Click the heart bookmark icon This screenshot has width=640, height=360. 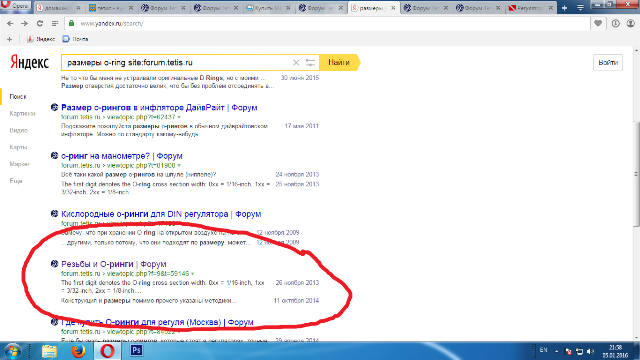pyautogui.click(x=598, y=23)
